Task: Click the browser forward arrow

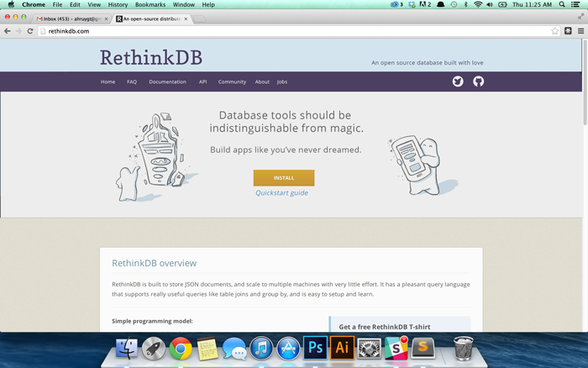Action: pyautogui.click(x=18, y=31)
